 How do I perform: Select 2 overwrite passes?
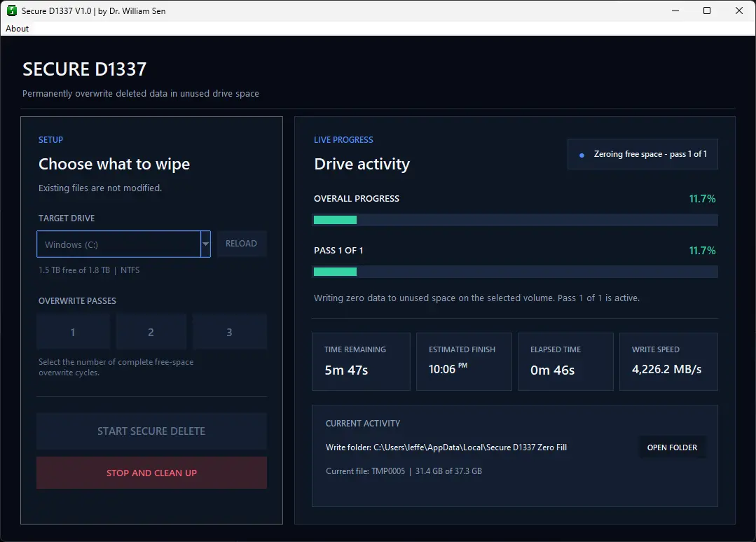coord(151,331)
